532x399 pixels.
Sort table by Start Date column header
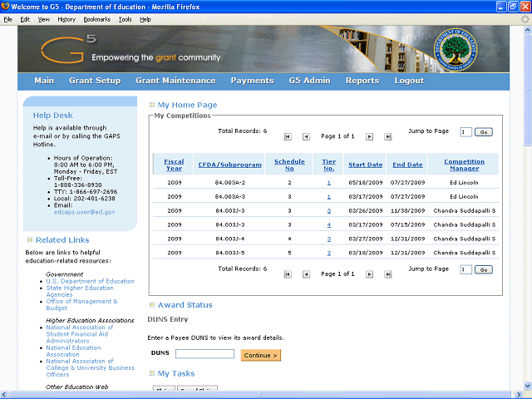[x=365, y=165]
